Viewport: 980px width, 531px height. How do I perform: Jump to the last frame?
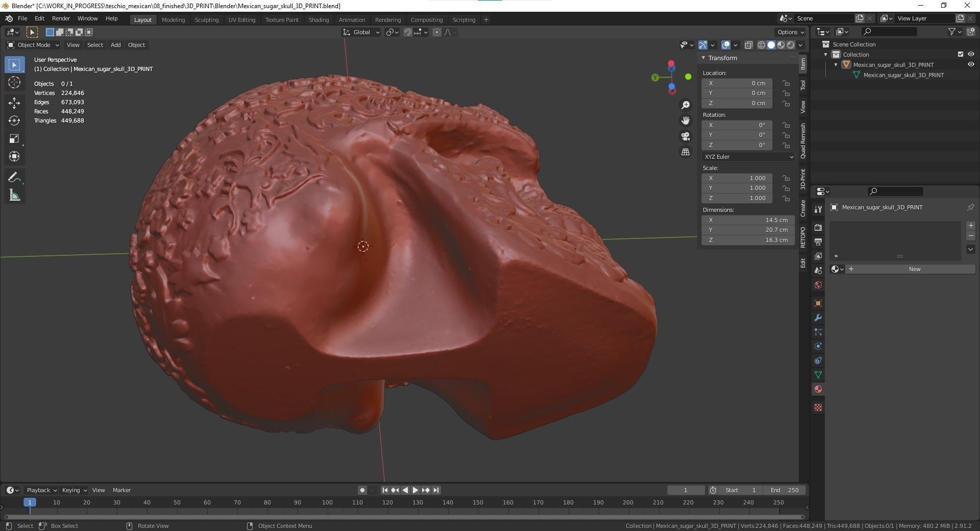[436, 490]
